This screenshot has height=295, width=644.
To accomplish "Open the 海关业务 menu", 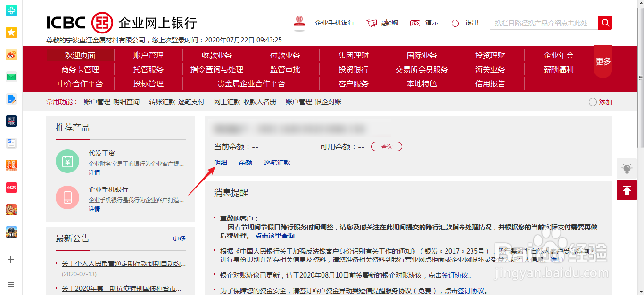I will pyautogui.click(x=490, y=69).
